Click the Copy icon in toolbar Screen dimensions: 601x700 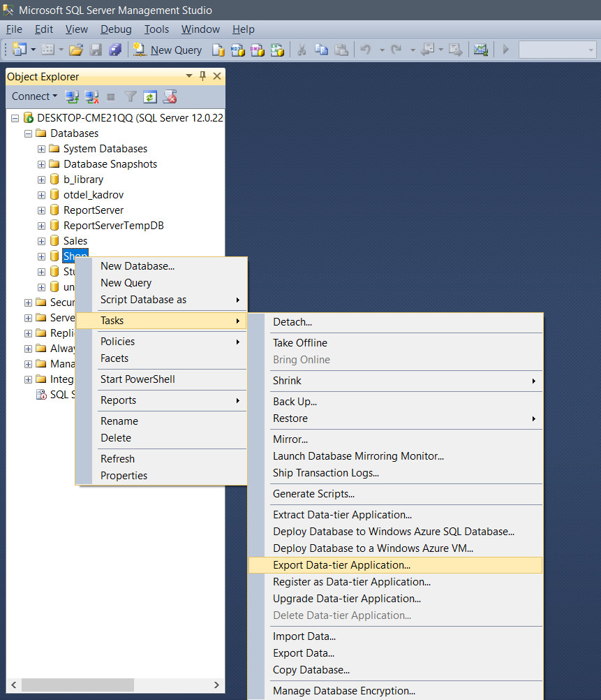321,50
